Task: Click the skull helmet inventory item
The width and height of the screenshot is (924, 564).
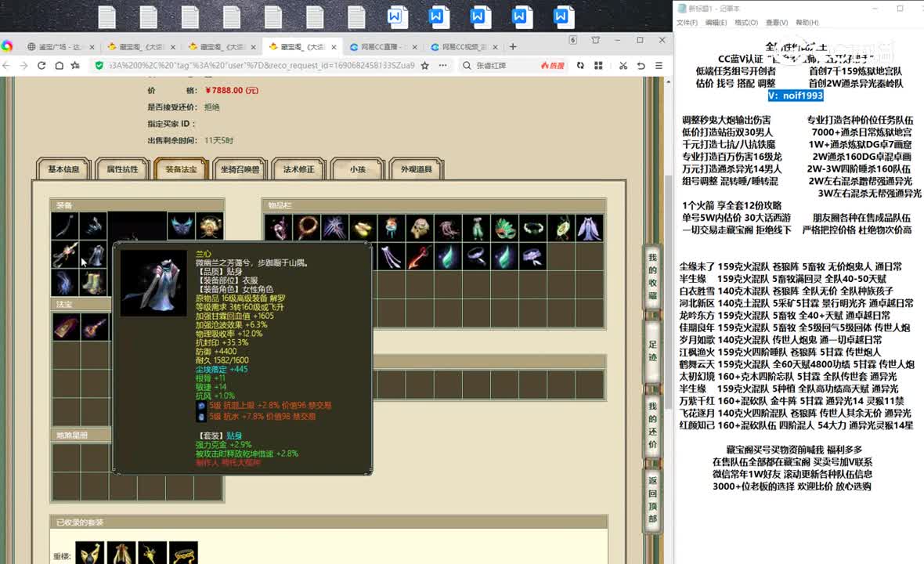Action: pyautogui.click(x=420, y=228)
